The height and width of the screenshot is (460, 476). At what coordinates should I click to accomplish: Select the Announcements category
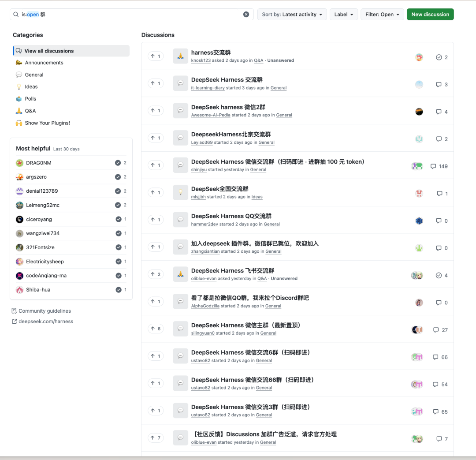click(x=44, y=63)
